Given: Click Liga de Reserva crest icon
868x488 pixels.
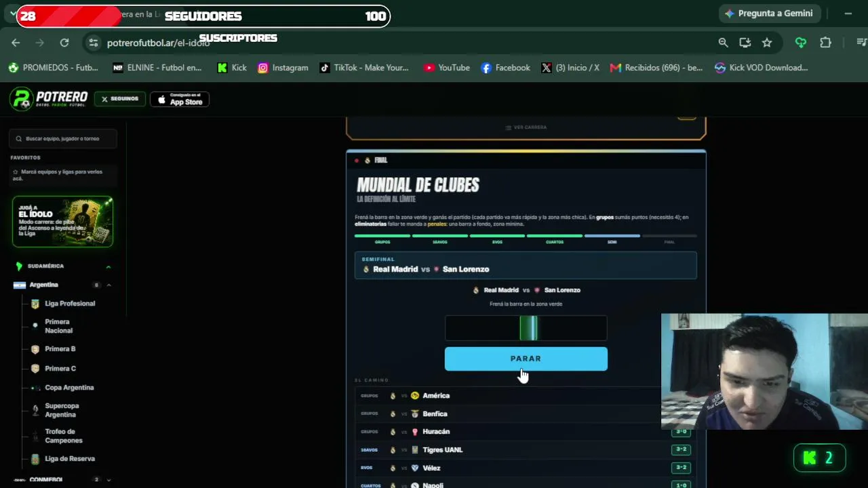Looking at the screenshot, I should (x=35, y=459).
